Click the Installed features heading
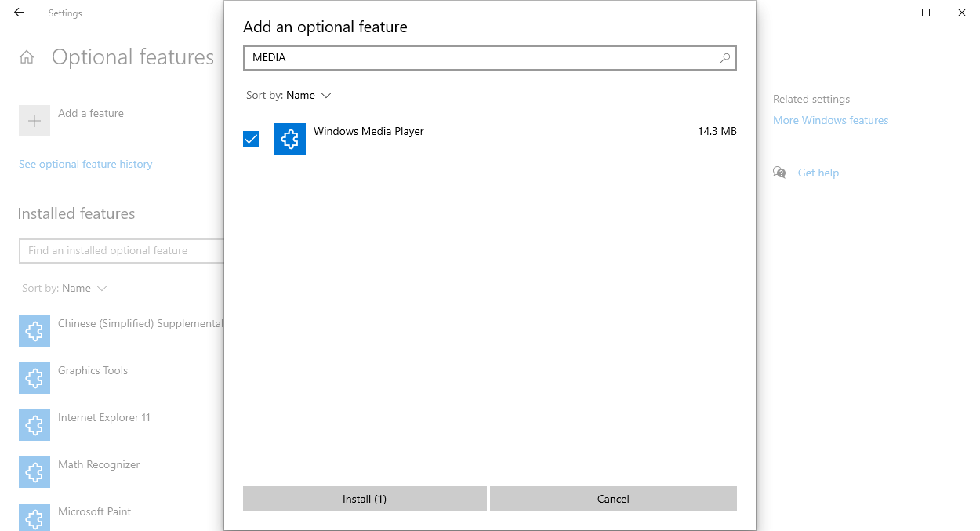The image size is (980, 531). point(76,214)
